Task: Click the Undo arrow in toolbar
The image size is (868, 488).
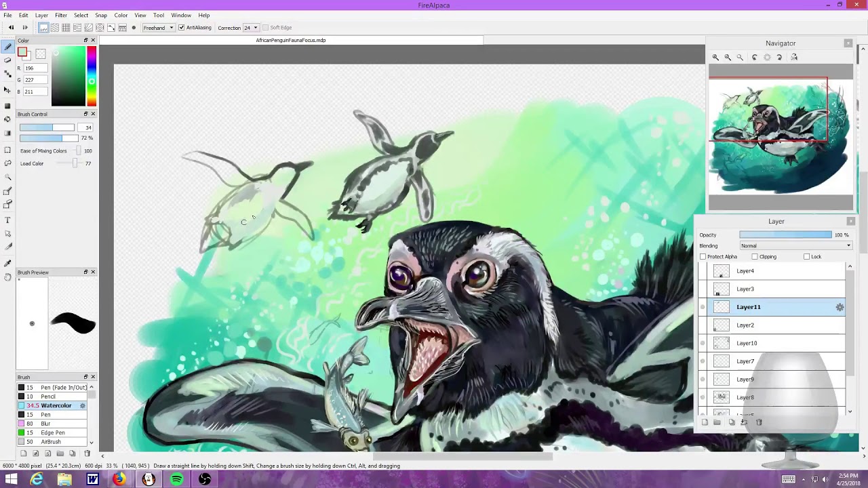Action: pos(11,28)
